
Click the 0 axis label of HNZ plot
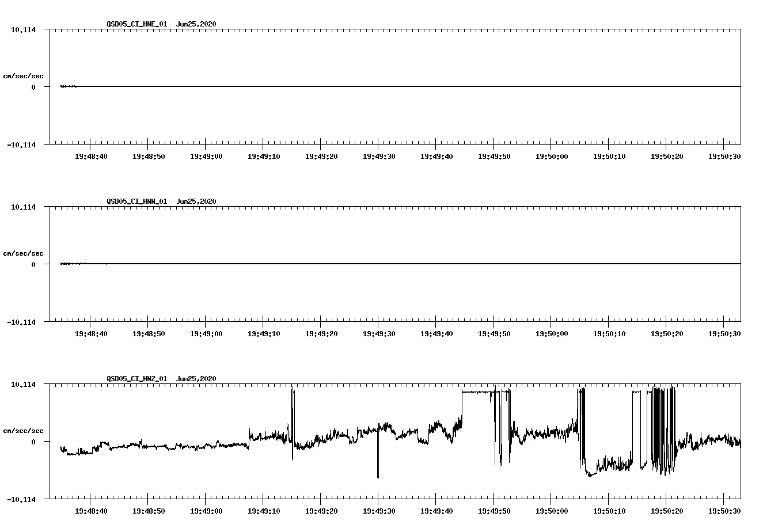coord(33,442)
